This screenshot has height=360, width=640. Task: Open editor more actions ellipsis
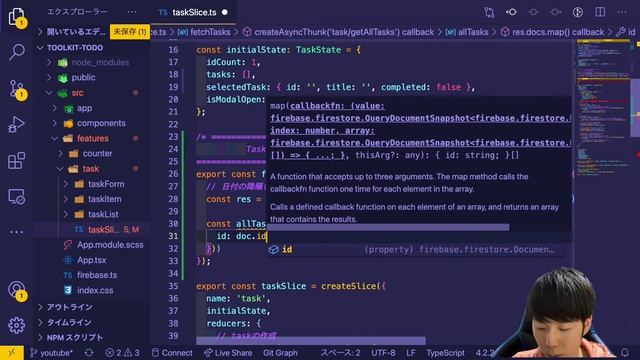(622, 12)
